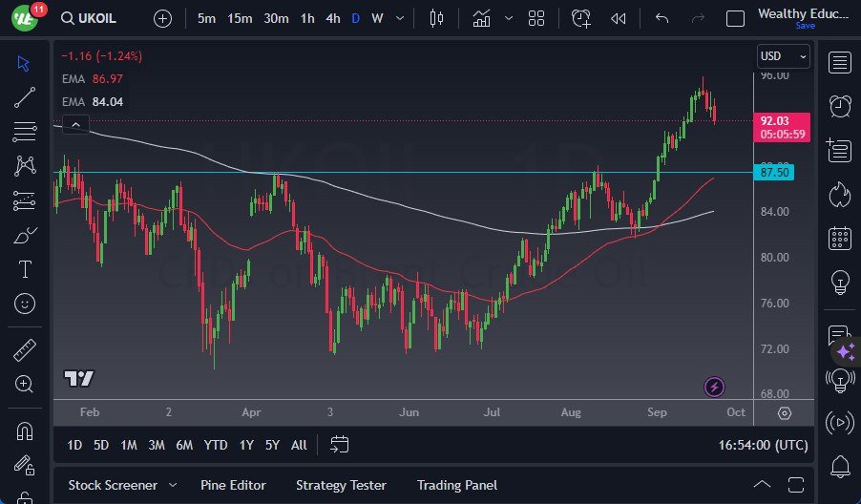The height and width of the screenshot is (504, 861).
Task: Expand the timeframe interval dropdown arrow
Action: click(x=400, y=18)
